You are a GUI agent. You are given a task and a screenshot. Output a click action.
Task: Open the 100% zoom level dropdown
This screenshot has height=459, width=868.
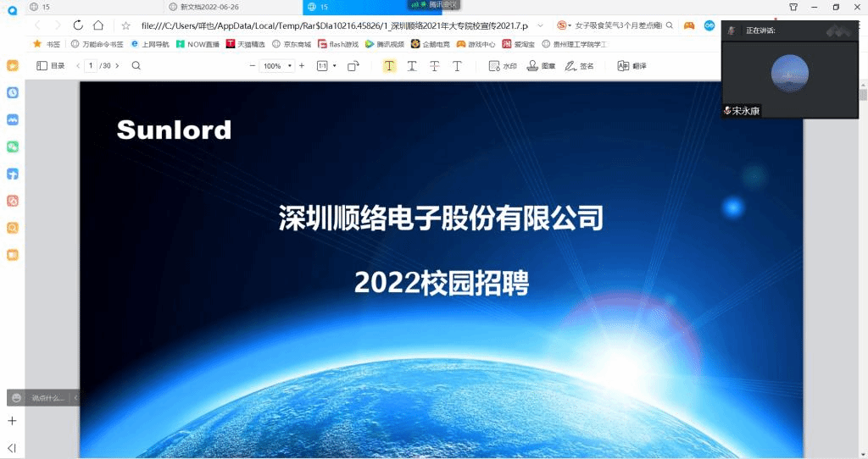click(x=277, y=66)
